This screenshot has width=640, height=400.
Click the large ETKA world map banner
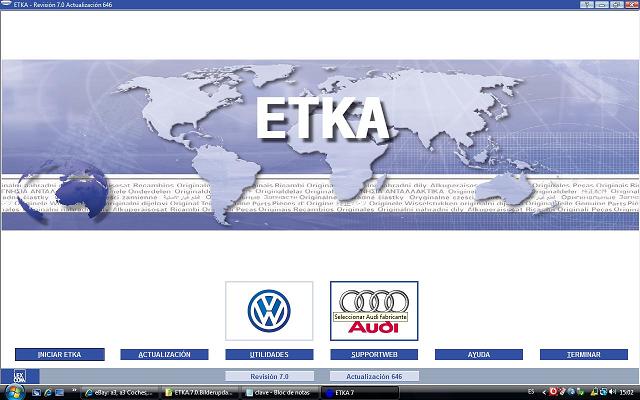[x=320, y=145]
